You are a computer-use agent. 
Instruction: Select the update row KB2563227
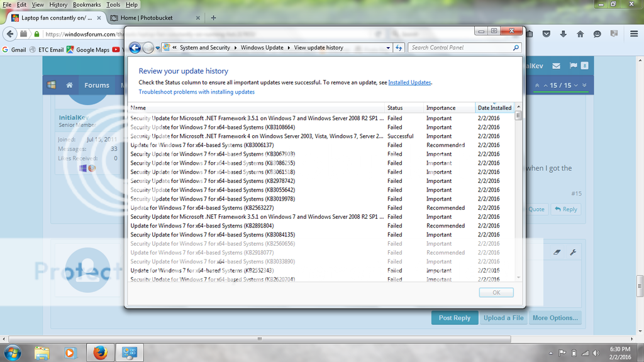321,208
